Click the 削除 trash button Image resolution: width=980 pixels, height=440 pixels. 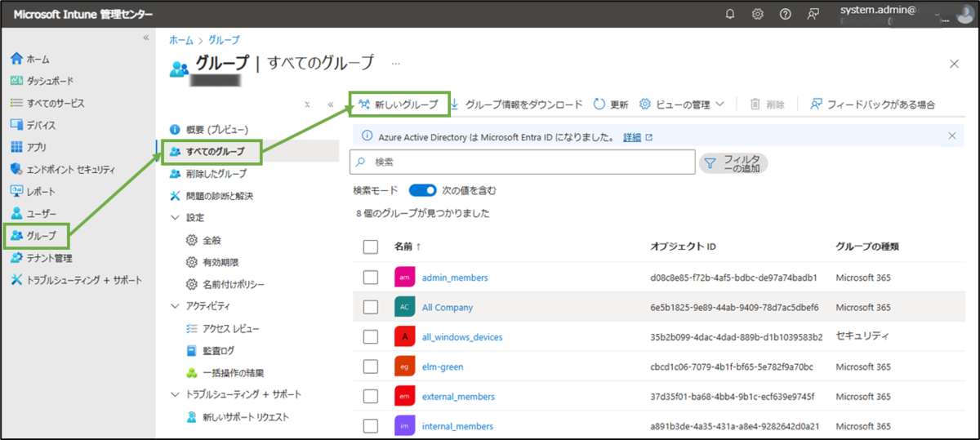768,104
